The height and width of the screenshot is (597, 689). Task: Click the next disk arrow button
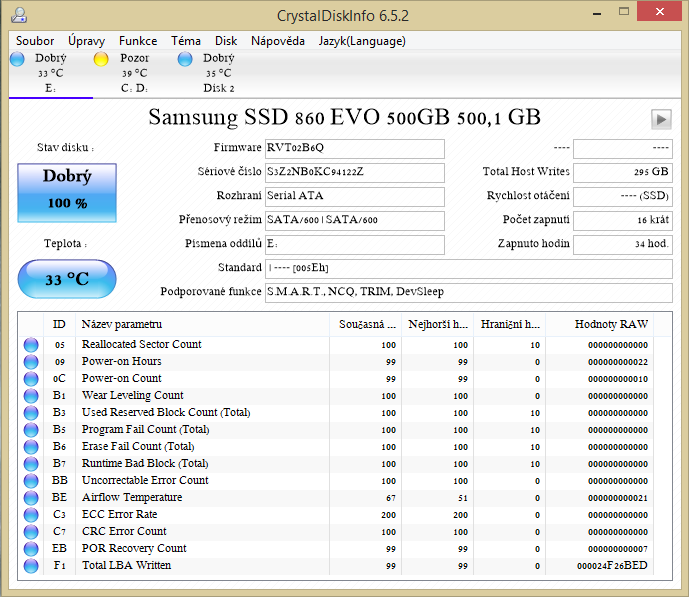click(x=660, y=119)
